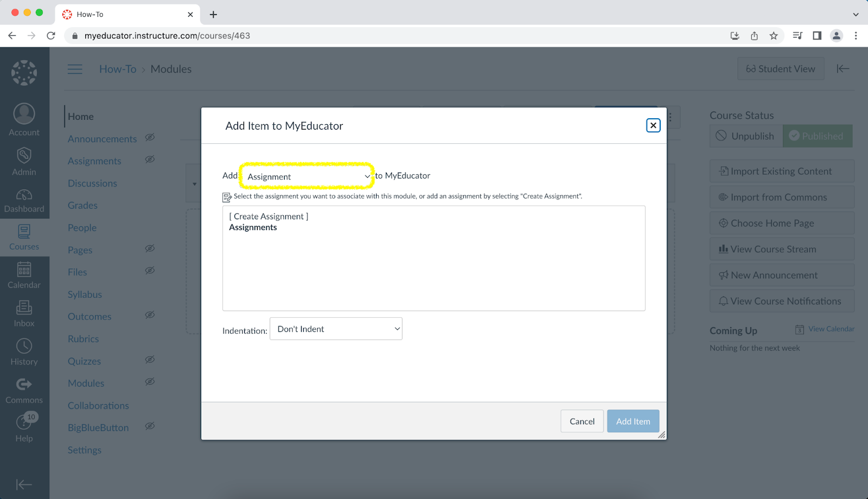Image resolution: width=868 pixels, height=499 pixels.
Task: Click Import Existing Content
Action: [782, 171]
